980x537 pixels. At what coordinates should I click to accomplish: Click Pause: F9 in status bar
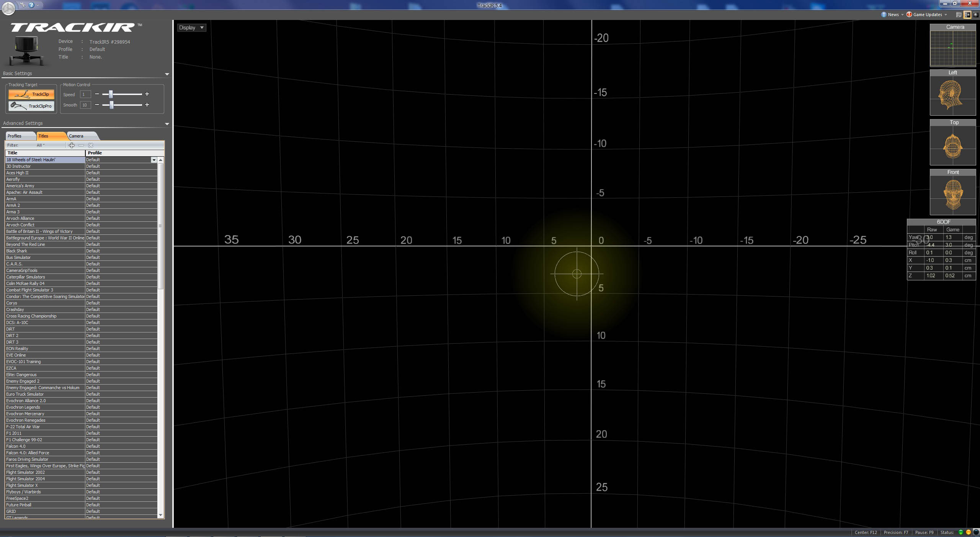pos(924,532)
